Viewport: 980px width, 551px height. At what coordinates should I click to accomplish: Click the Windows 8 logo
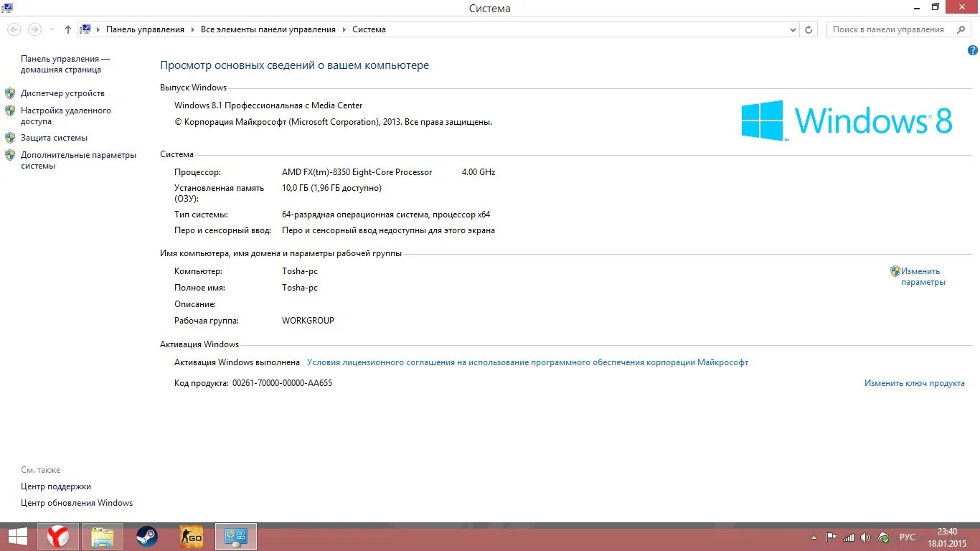click(847, 120)
